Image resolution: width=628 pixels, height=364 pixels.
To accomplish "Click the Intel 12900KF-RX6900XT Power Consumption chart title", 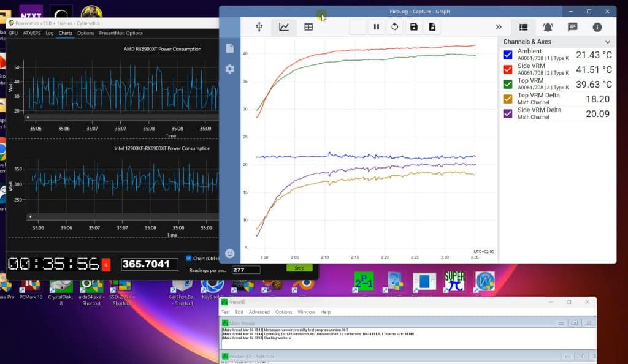I will [162, 148].
